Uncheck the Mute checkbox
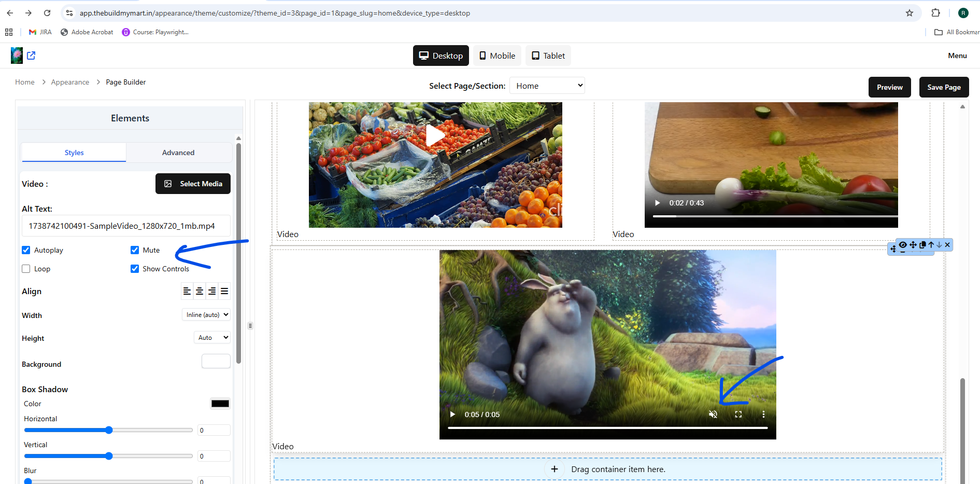Screen dimensions: 980x484 135,250
